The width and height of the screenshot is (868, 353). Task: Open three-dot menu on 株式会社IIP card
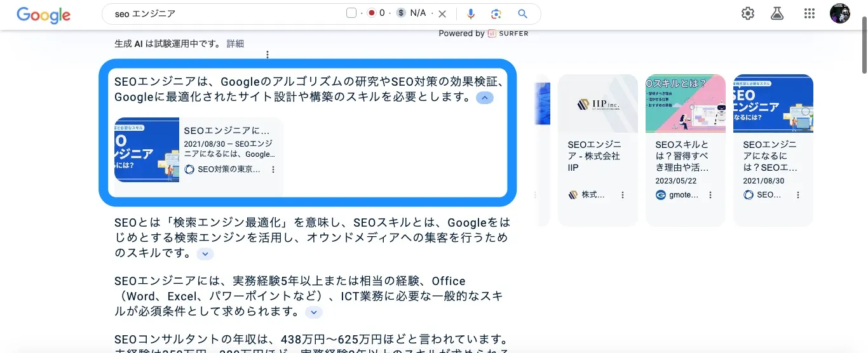coord(623,195)
